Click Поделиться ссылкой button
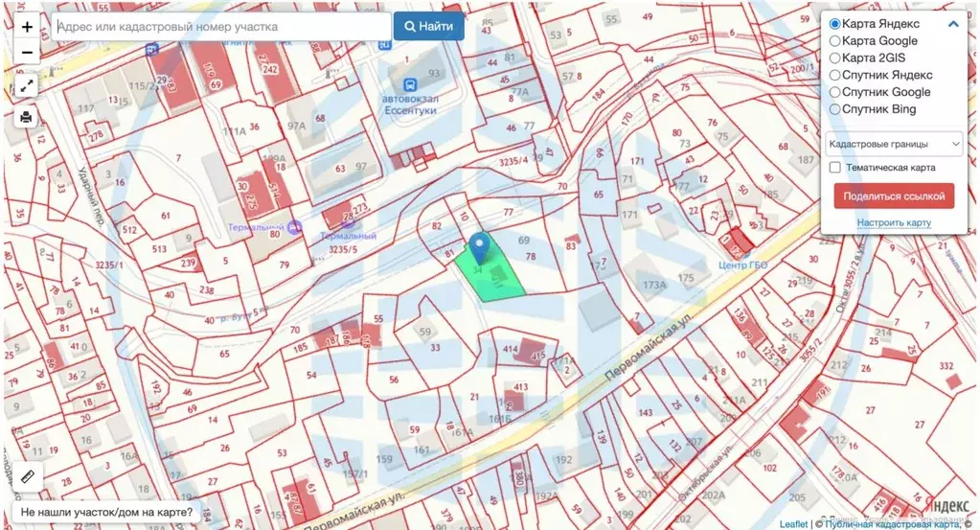This screenshot has width=980, height=530. pyautogui.click(x=894, y=196)
